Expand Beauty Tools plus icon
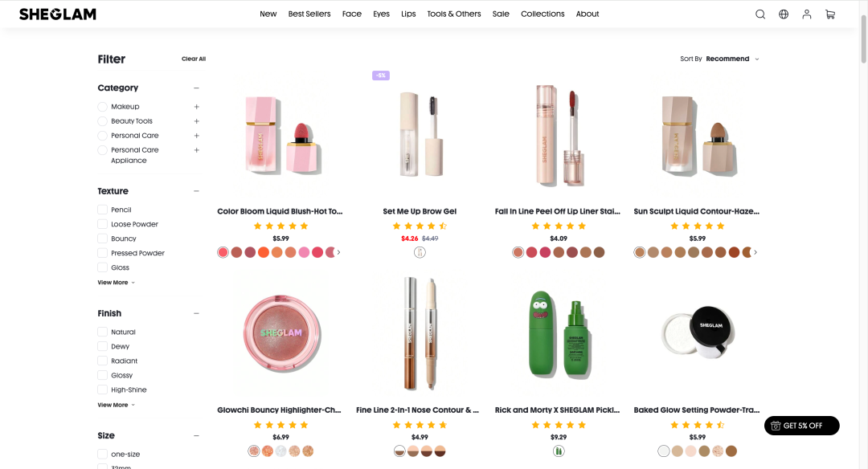Image resolution: width=868 pixels, height=469 pixels. 197,121
